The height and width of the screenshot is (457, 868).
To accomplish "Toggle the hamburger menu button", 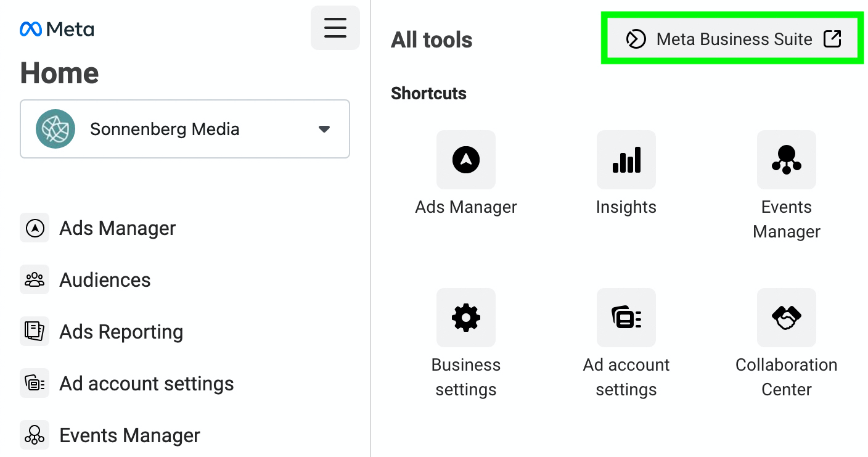I will click(x=335, y=28).
